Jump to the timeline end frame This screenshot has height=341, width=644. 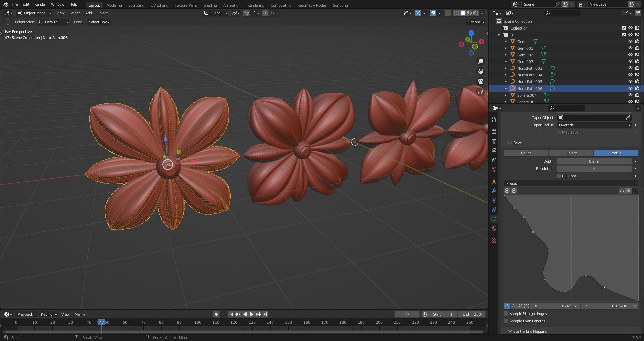(x=265, y=314)
